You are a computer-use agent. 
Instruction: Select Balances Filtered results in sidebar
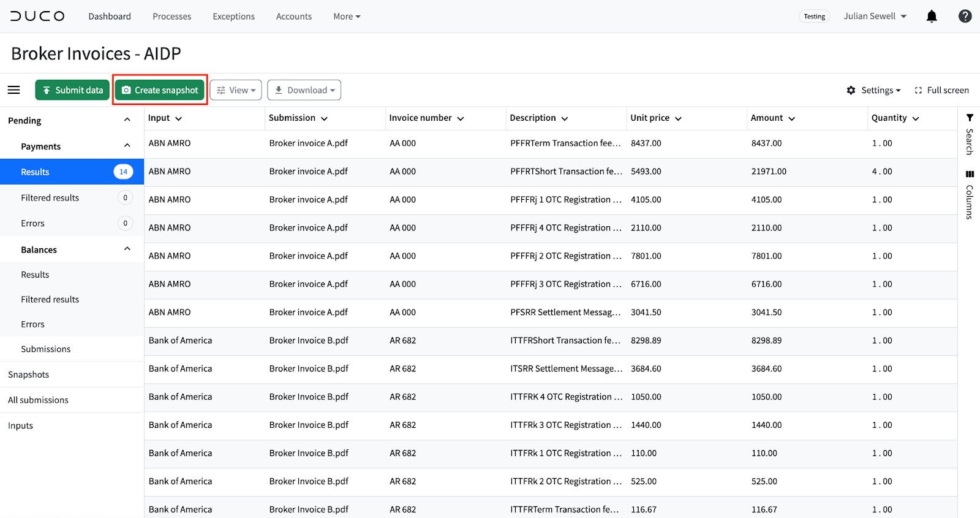click(72, 299)
